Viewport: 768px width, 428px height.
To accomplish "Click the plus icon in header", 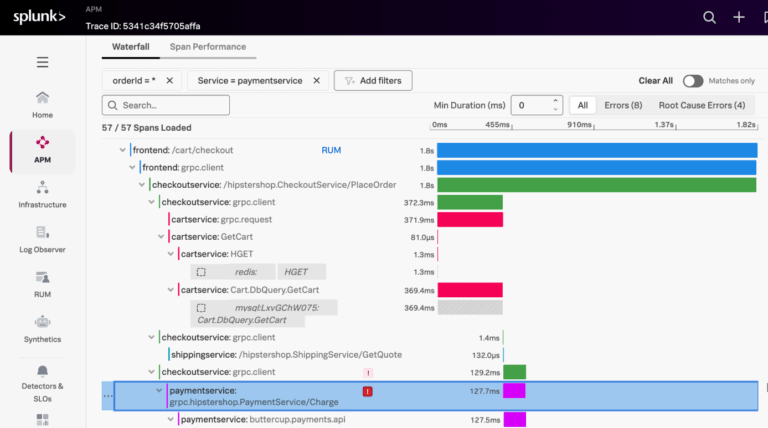I will [x=739, y=17].
